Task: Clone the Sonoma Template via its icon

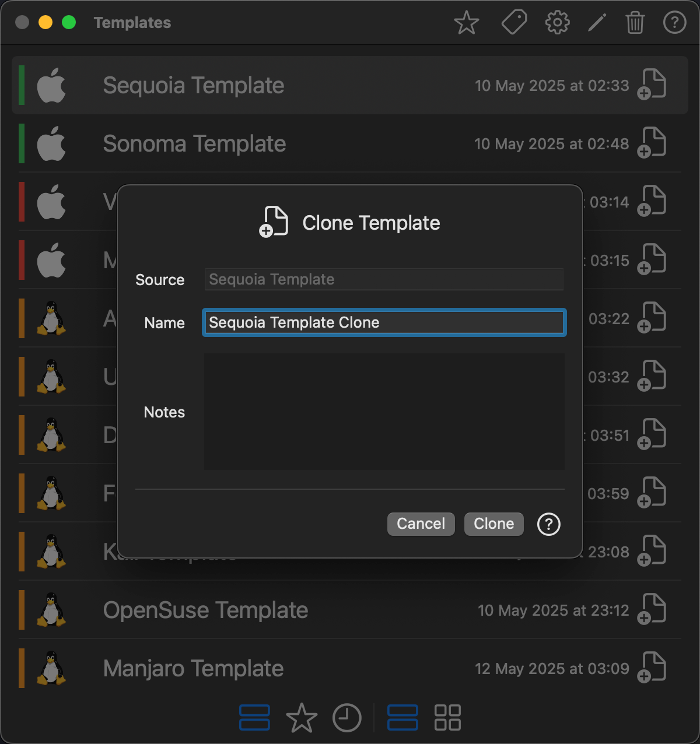Action: point(652,143)
